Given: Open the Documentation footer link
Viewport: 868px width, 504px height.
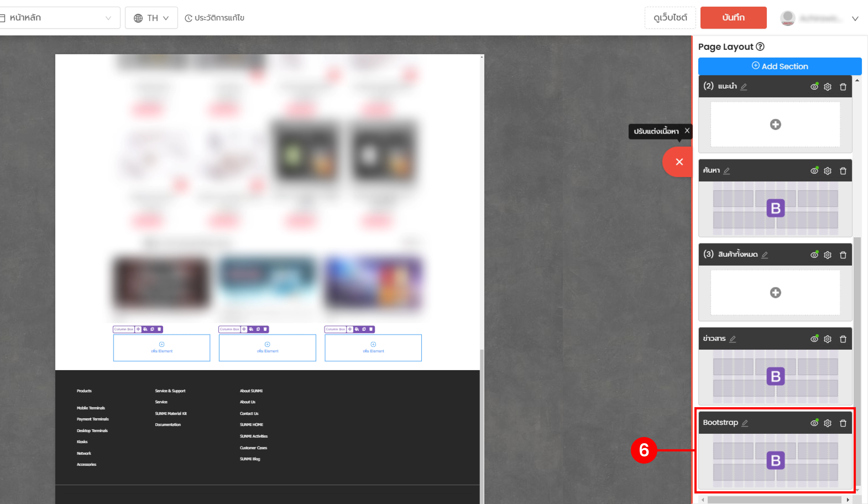Looking at the screenshot, I should (x=168, y=425).
